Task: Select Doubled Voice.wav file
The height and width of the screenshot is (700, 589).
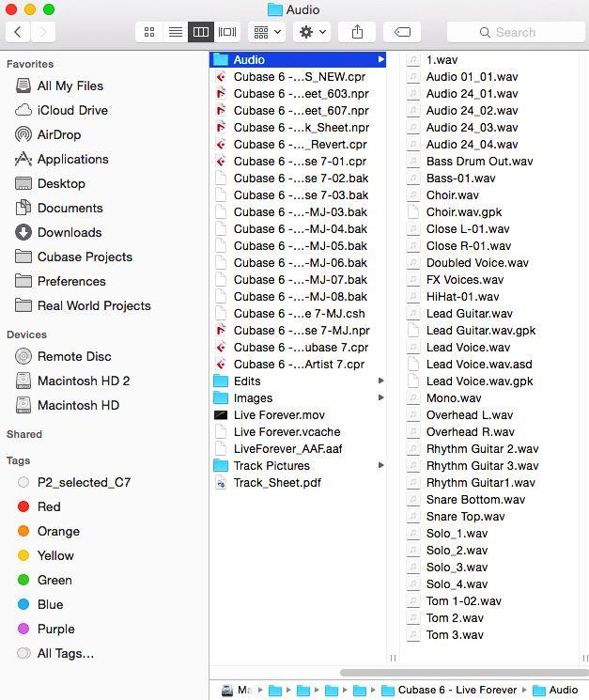Action: (x=490, y=263)
